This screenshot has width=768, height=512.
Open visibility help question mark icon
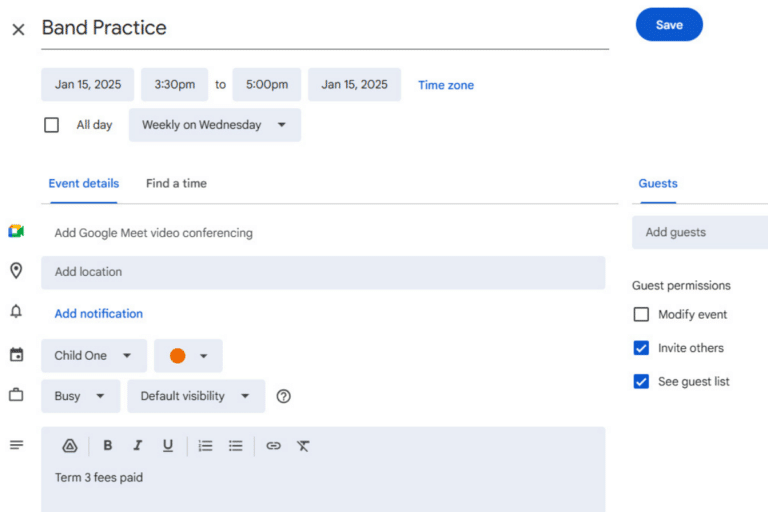(x=284, y=397)
